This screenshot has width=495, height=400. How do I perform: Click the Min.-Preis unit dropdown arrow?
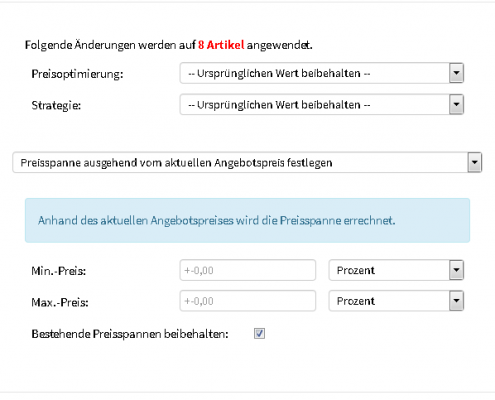point(456,270)
